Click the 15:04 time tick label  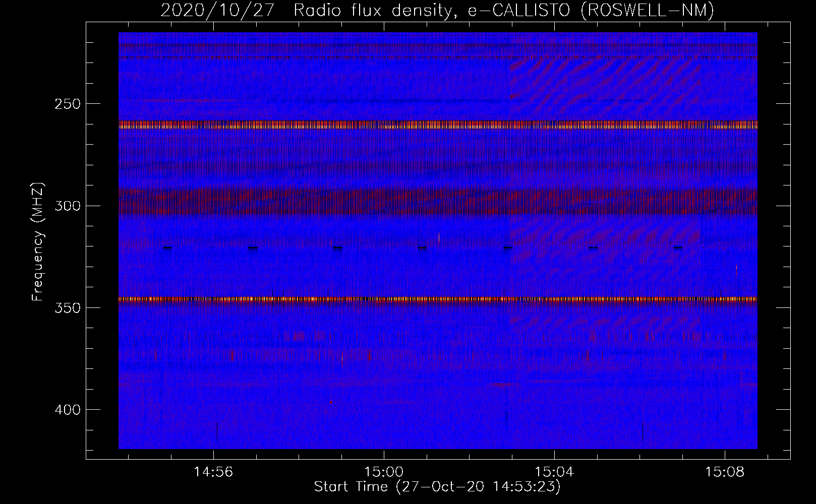(x=554, y=472)
